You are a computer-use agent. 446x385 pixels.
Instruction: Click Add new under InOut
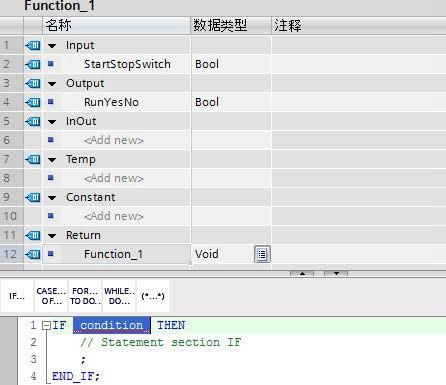point(114,140)
